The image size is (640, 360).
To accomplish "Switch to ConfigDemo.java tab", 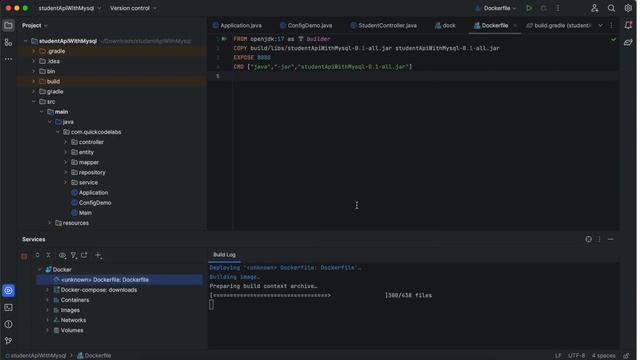I will click(x=307, y=25).
